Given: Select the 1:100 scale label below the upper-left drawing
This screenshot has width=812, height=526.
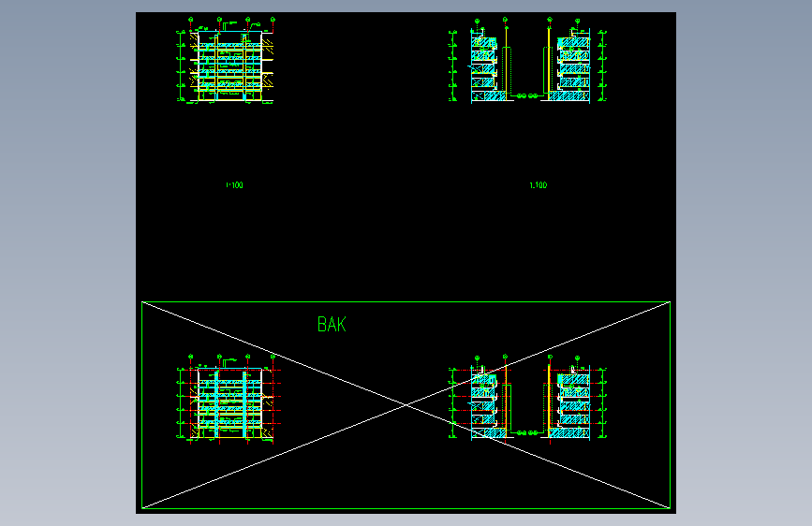Looking at the screenshot, I should click(x=234, y=184).
